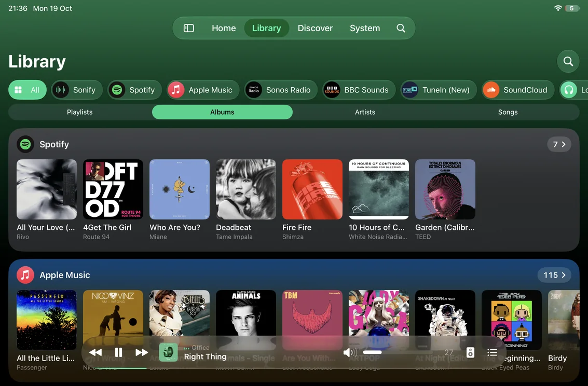Expand Apple Music albums with 115 chevron
This screenshot has height=386, width=588.
pyautogui.click(x=554, y=275)
